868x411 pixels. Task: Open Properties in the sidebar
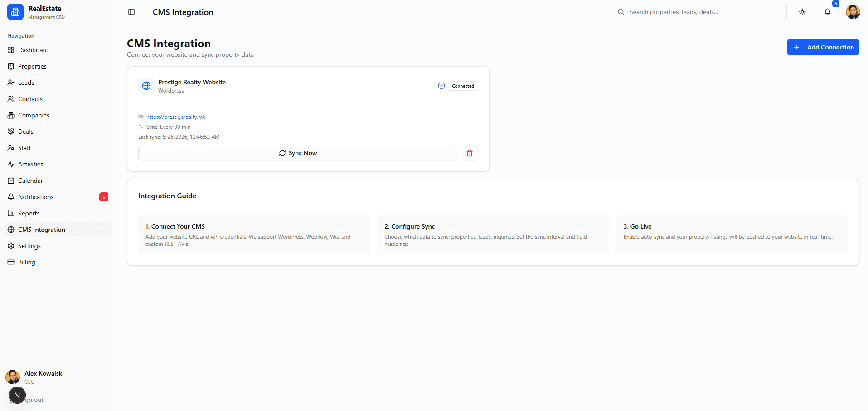(x=58, y=66)
